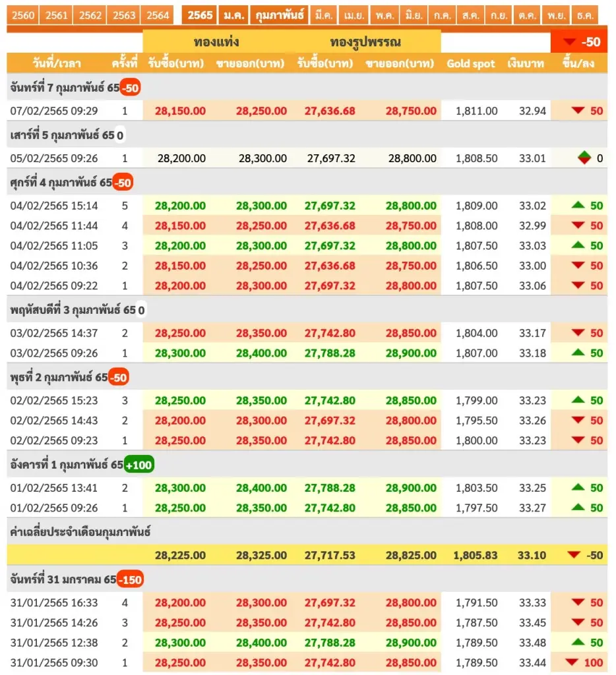The width and height of the screenshot is (616, 675).
Task: Click the date heading พฤหัสบดีที่ 3 กุมภาพันธ์ 65
Action: (x=73, y=310)
